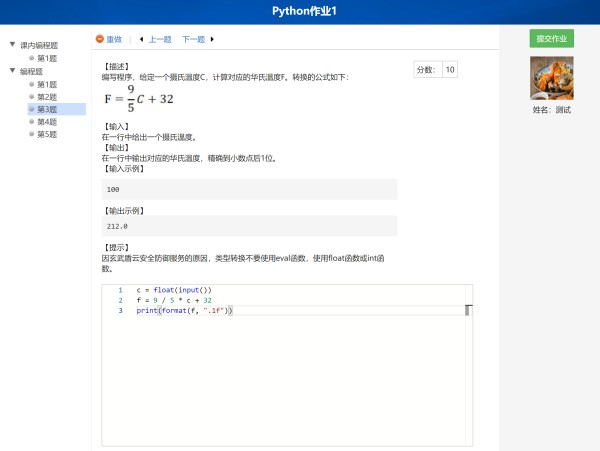Collapse the 编程题 tree section
Screen dimensions: 600x451
point(12,71)
